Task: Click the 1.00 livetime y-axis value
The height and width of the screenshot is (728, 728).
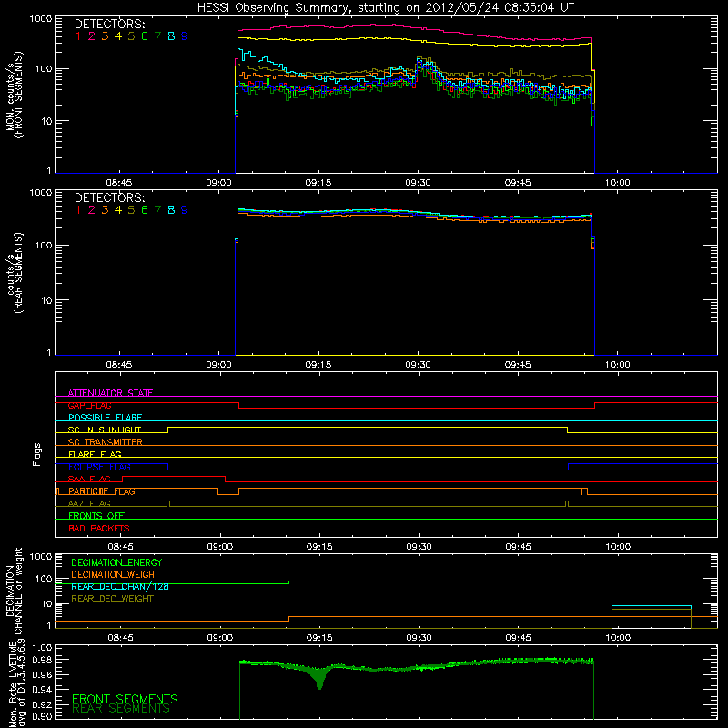Action: pos(41,647)
